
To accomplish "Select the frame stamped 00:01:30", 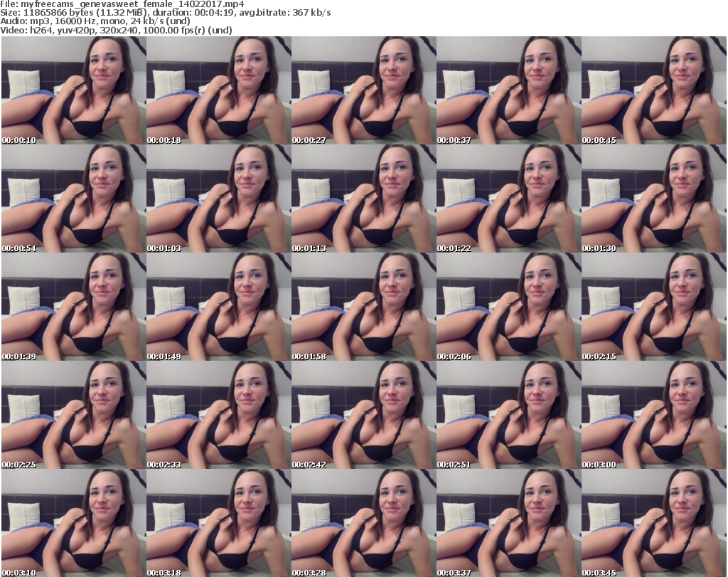I will tap(654, 198).
